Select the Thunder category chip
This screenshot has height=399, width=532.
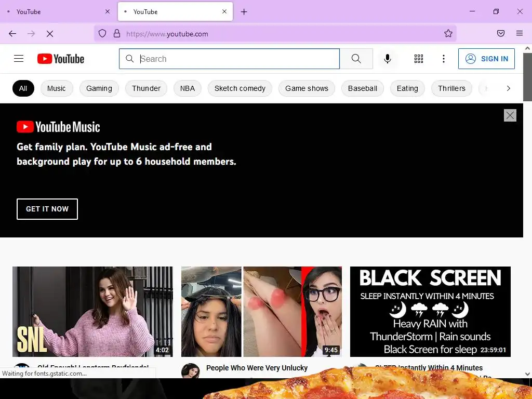coord(146,88)
